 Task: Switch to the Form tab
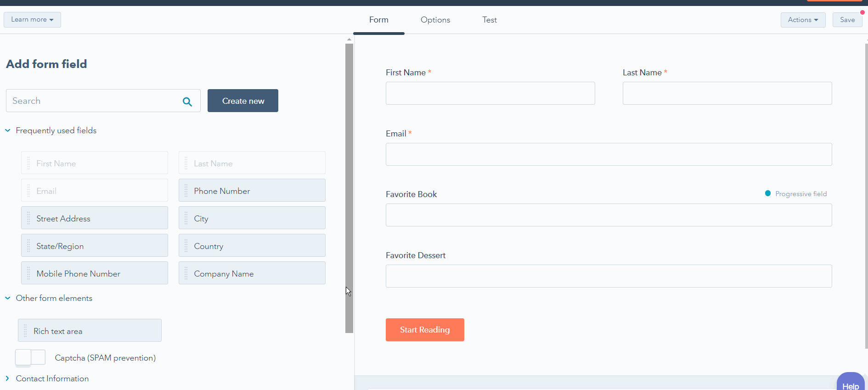(x=379, y=20)
